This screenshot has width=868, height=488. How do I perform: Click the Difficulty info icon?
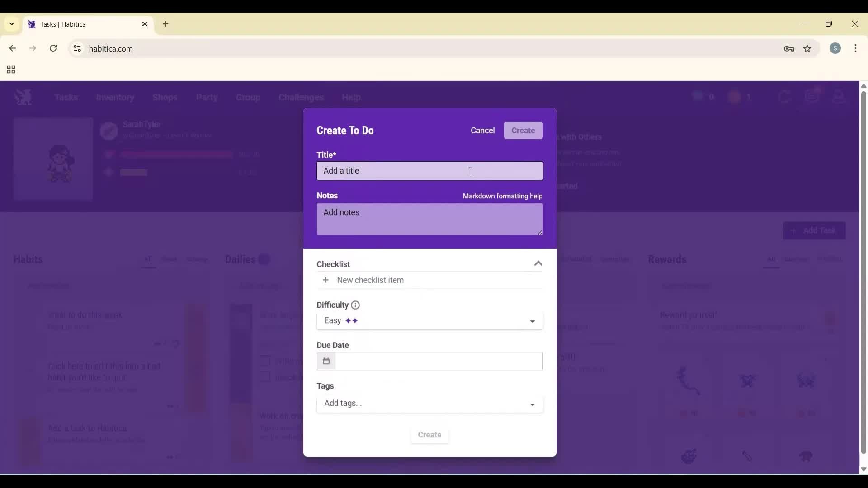tap(355, 305)
